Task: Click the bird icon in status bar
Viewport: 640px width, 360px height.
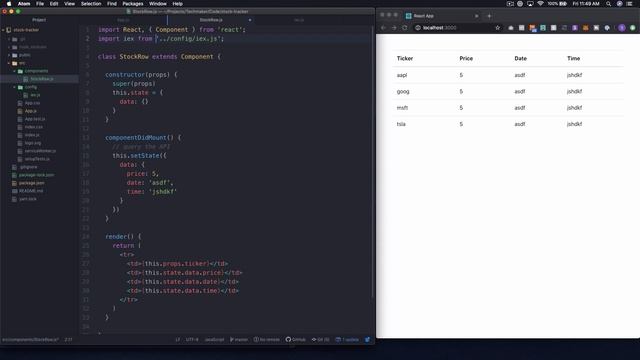Action: 367,340
